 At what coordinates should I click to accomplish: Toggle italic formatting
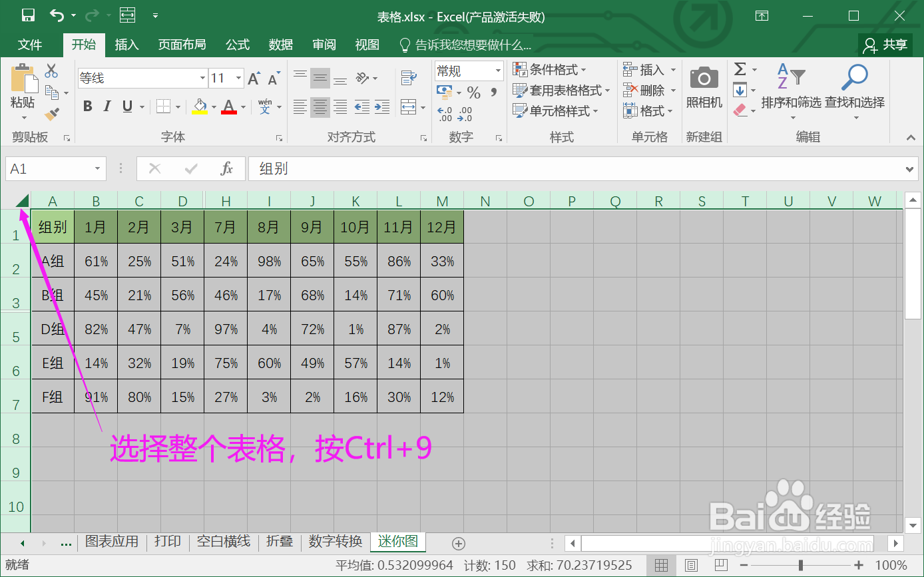(107, 105)
